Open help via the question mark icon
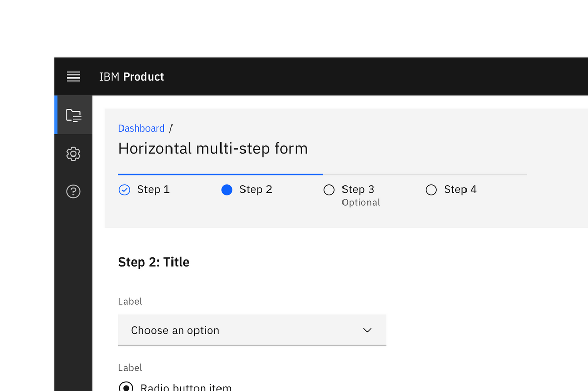The height and width of the screenshot is (391, 588). (73, 192)
